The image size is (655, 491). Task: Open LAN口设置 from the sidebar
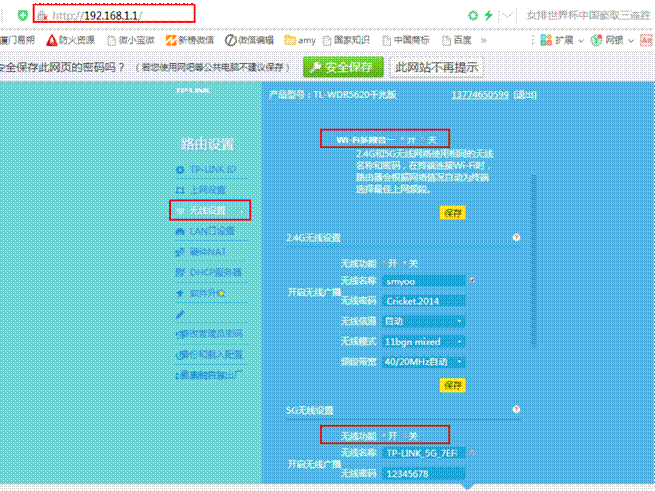[x=166, y=230]
